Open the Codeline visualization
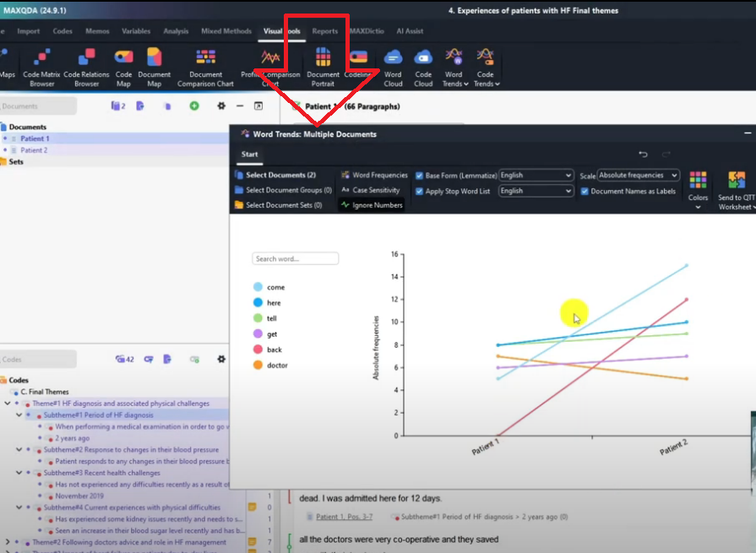The height and width of the screenshot is (553, 756). coord(358,62)
